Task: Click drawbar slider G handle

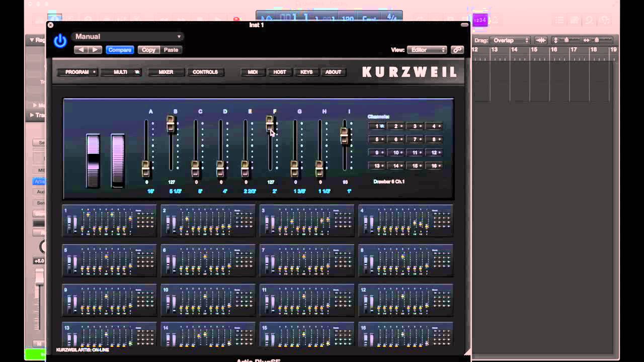Action: [x=294, y=168]
